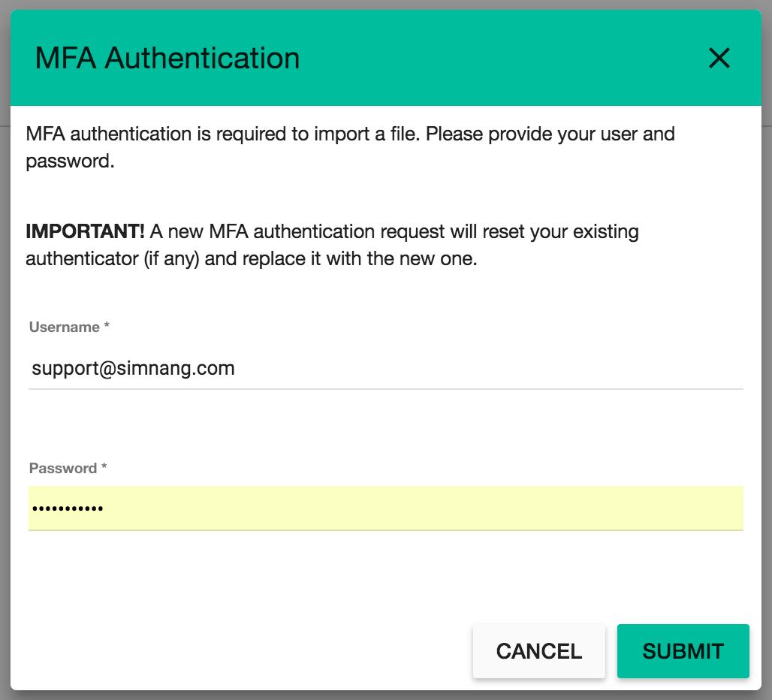Click the word 'password.' in the description
The height and width of the screenshot is (700, 772).
coord(70,161)
